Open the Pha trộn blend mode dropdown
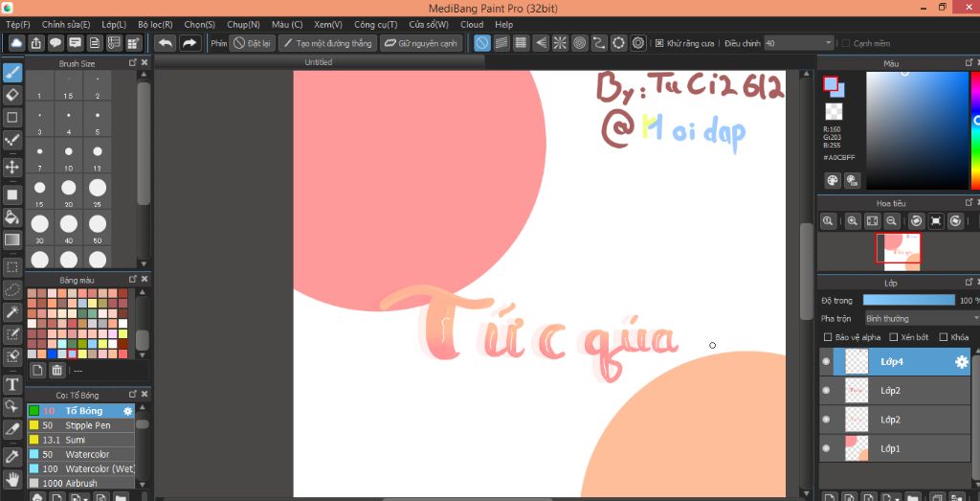 point(922,318)
